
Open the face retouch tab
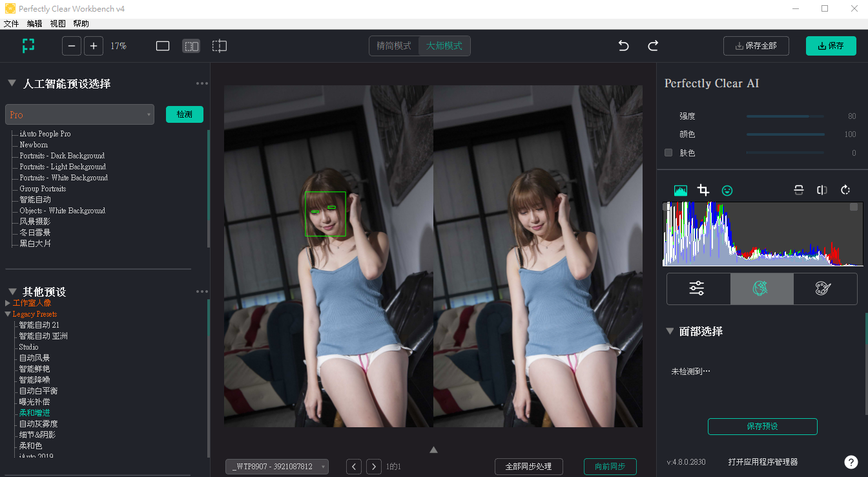(x=762, y=288)
